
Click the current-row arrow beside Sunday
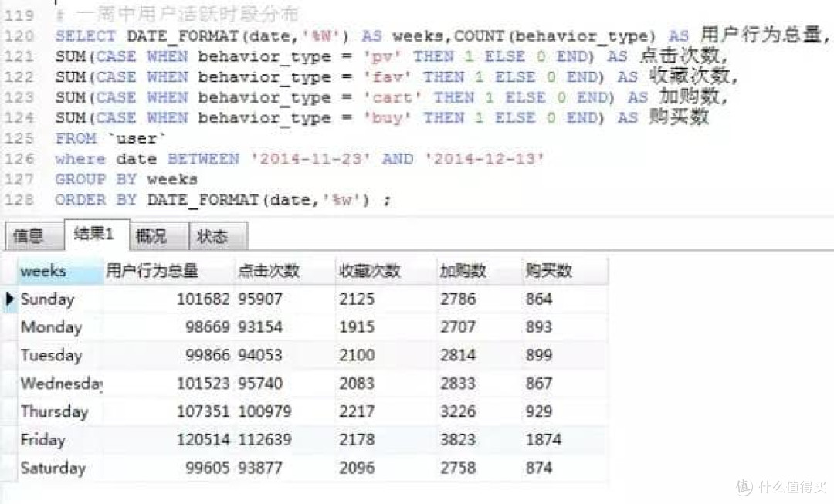(9, 299)
